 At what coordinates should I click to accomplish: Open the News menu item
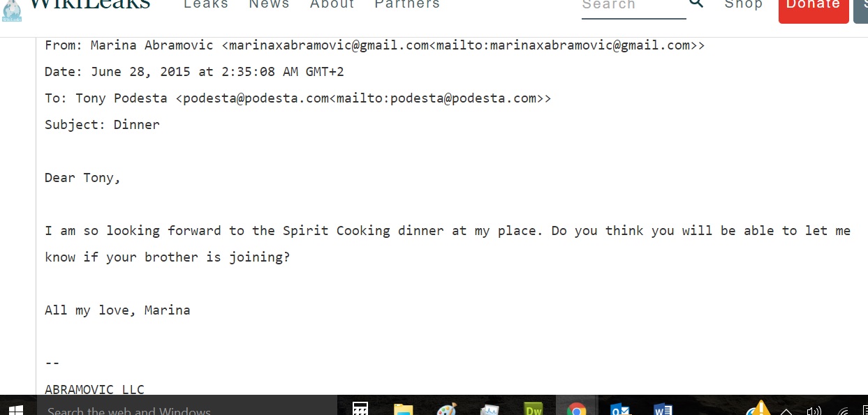click(270, 4)
